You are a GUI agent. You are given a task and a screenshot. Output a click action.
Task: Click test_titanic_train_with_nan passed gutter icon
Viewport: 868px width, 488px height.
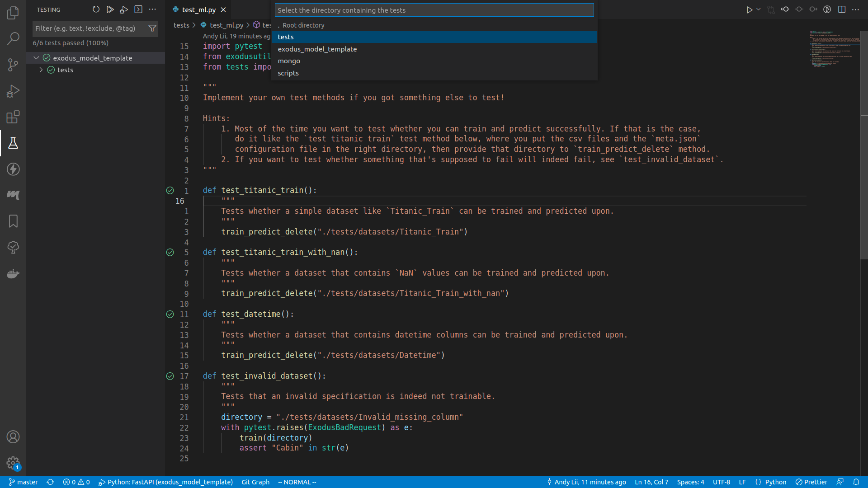pos(170,253)
